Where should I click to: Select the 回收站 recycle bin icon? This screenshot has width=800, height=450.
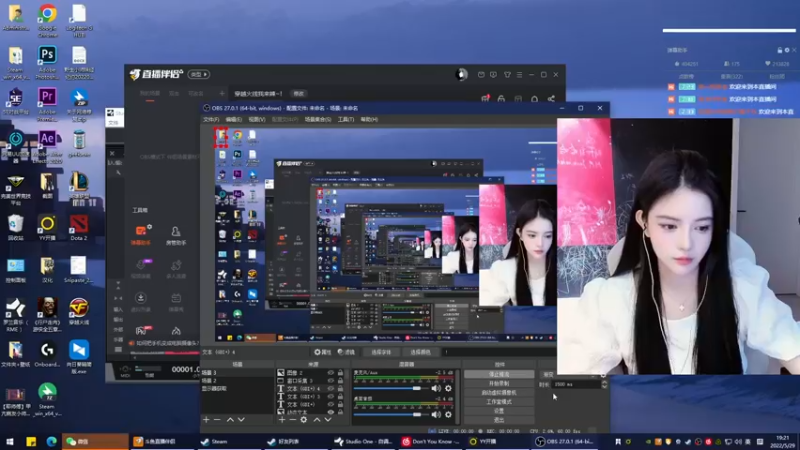click(x=15, y=228)
